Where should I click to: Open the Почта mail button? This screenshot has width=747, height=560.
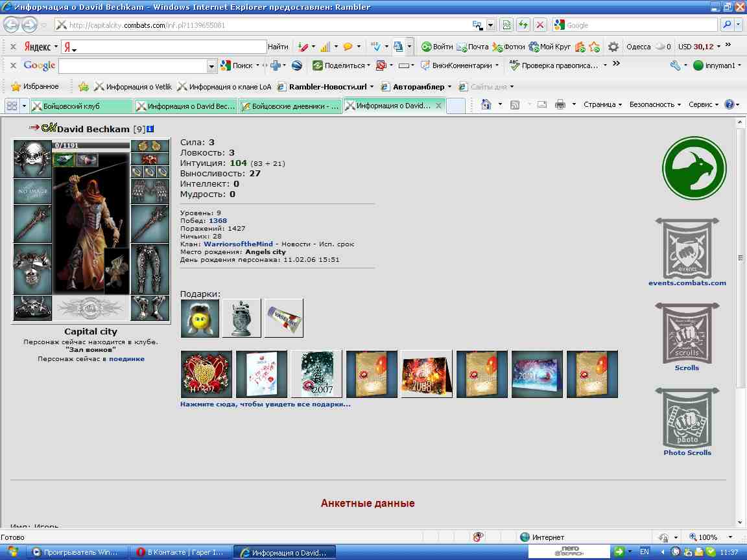(473, 47)
